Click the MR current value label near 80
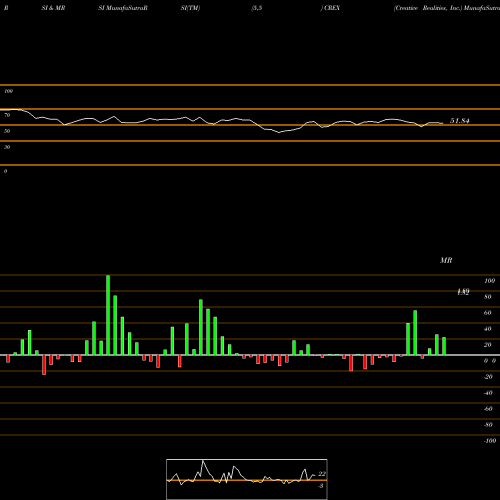Image resolution: width=500 pixels, height=500 pixels. (463, 292)
